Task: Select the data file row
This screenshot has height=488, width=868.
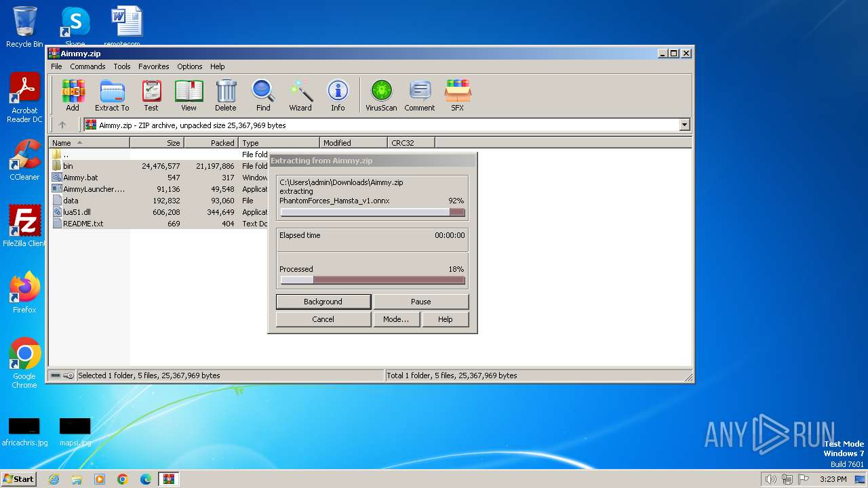Action: (x=159, y=201)
